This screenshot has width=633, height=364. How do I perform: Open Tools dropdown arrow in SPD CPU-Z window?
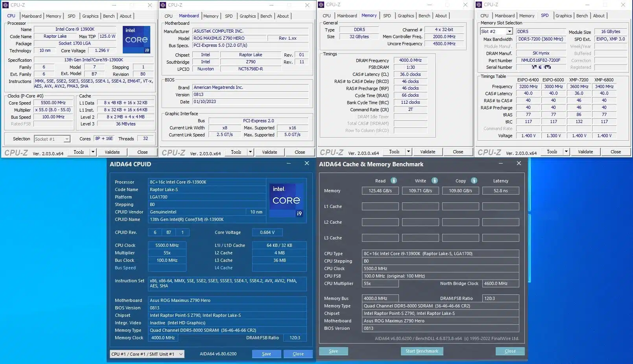pyautogui.click(x=566, y=152)
